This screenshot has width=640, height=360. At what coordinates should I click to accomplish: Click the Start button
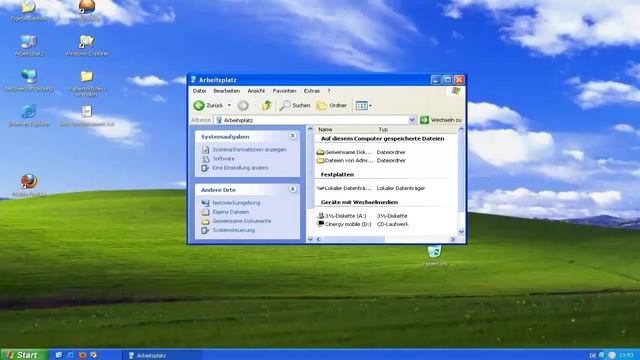click(x=24, y=355)
